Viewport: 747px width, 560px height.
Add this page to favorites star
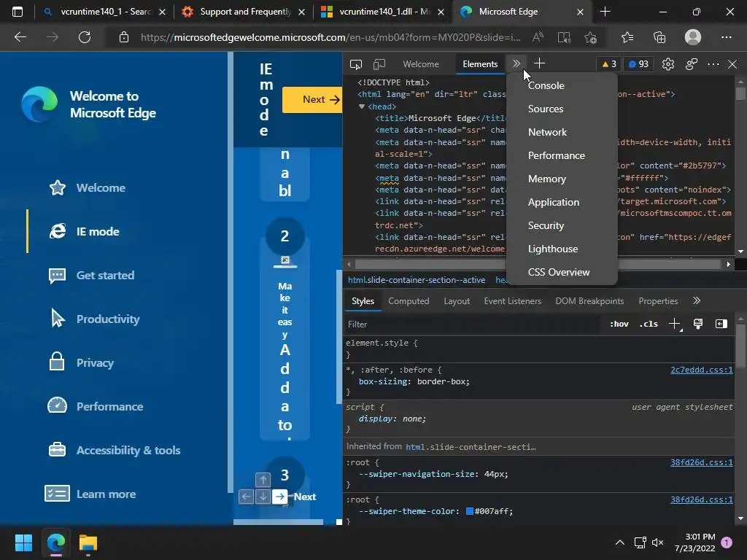tap(590, 37)
